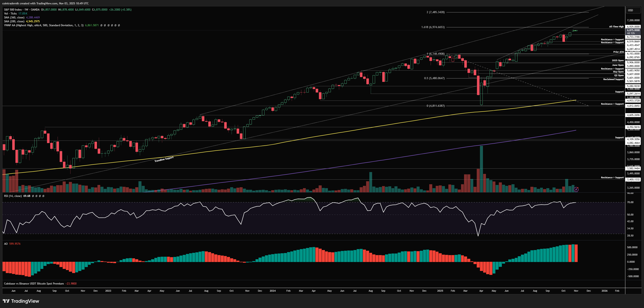644x308 pixels.
Task: Open the VWAP AA indicator legend
Action: click(x=44, y=25)
